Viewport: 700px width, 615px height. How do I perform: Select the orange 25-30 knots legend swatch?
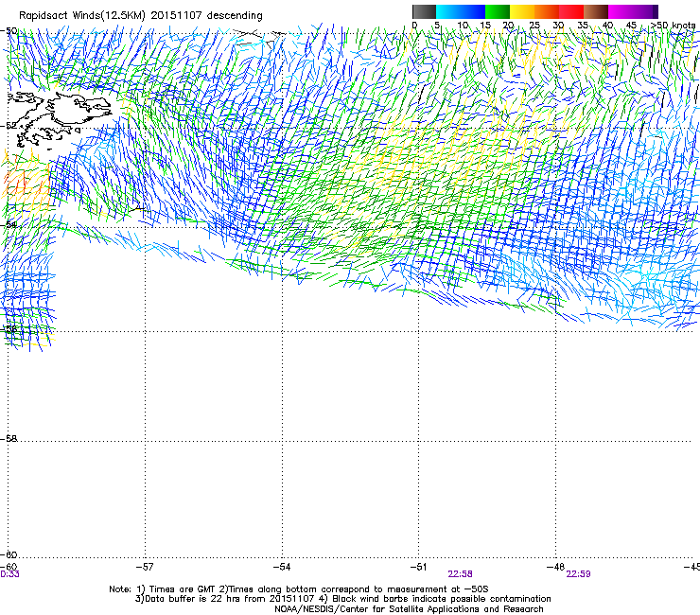547,11
